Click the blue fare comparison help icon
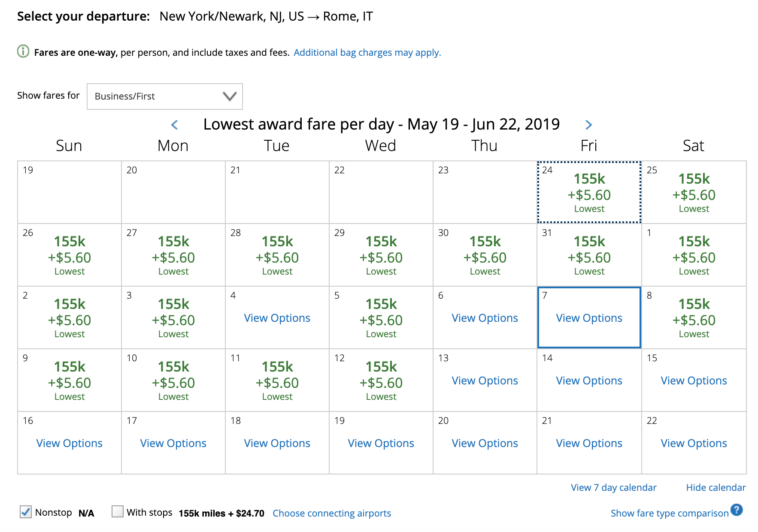This screenshot has width=758, height=532. [x=737, y=510]
